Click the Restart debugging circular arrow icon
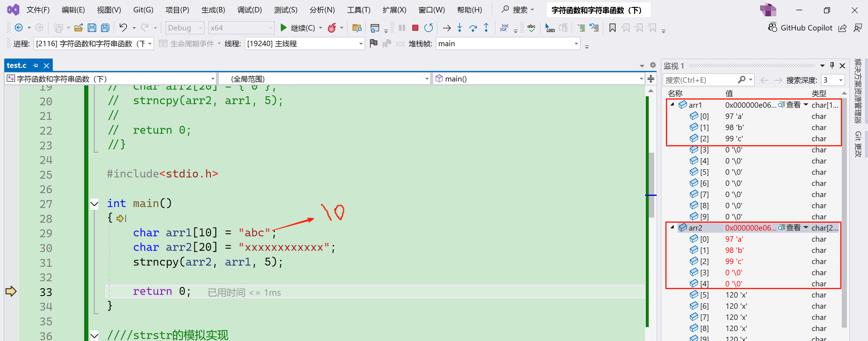This screenshot has height=341, width=868. tap(428, 28)
